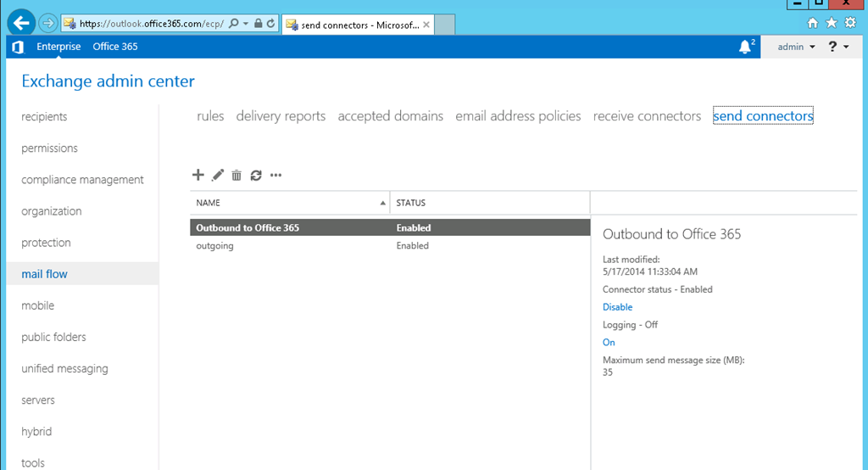
Task: Switch to email address policies tab
Action: tap(518, 116)
